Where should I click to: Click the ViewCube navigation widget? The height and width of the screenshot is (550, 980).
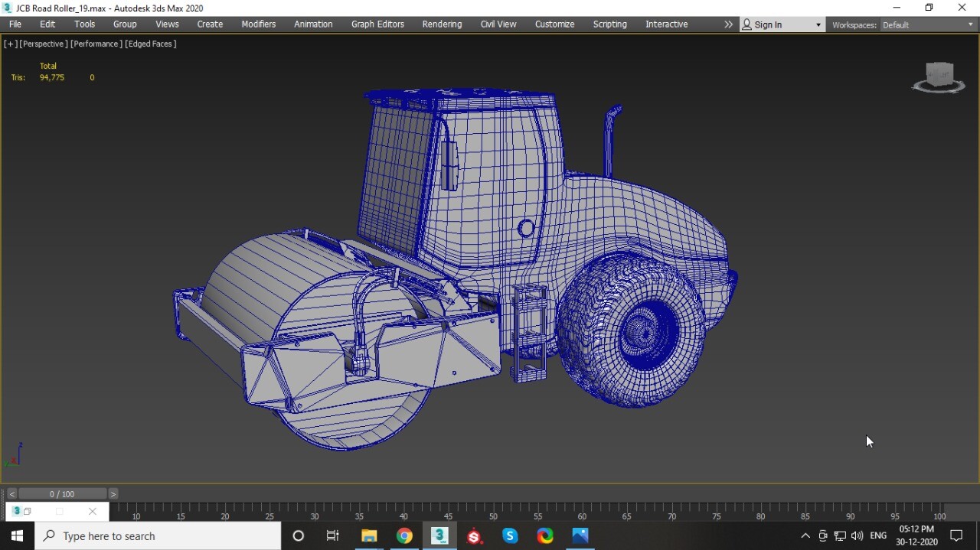point(939,77)
